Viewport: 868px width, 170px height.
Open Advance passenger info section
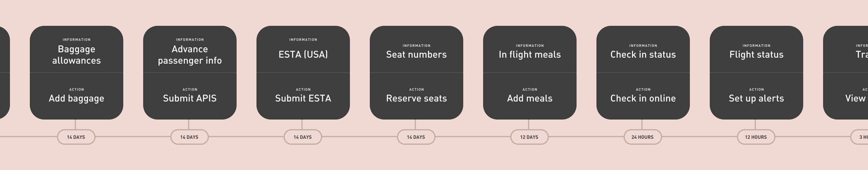click(x=190, y=54)
